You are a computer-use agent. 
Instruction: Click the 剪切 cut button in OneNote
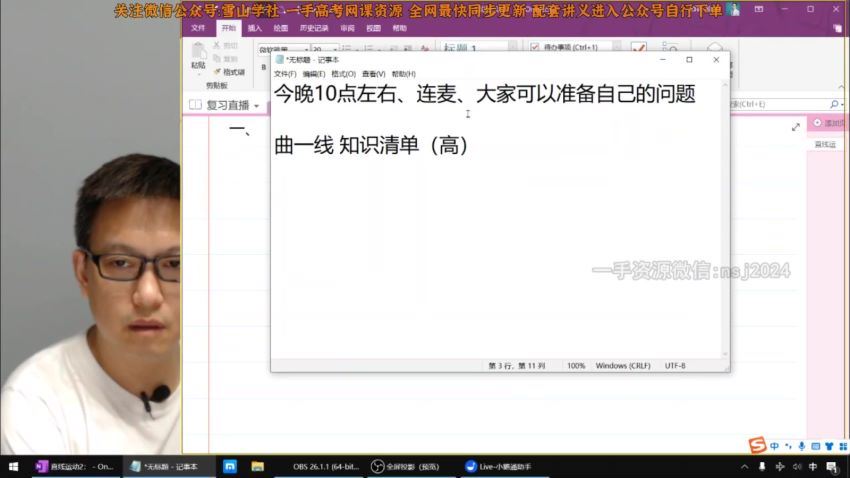coord(226,46)
